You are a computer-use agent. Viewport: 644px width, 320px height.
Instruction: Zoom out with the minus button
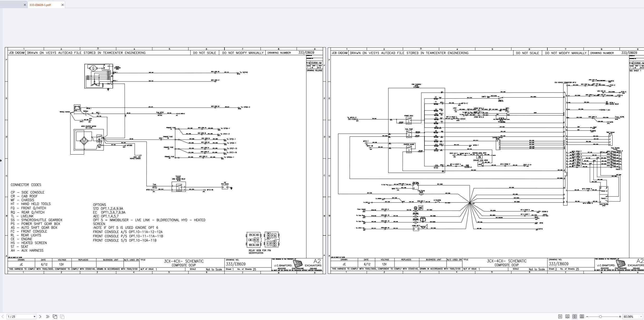click(587, 317)
